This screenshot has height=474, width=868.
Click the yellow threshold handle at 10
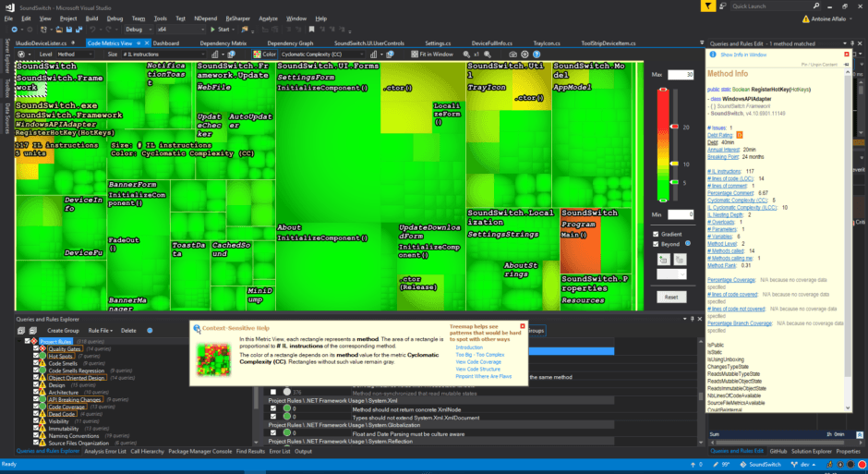(x=674, y=164)
